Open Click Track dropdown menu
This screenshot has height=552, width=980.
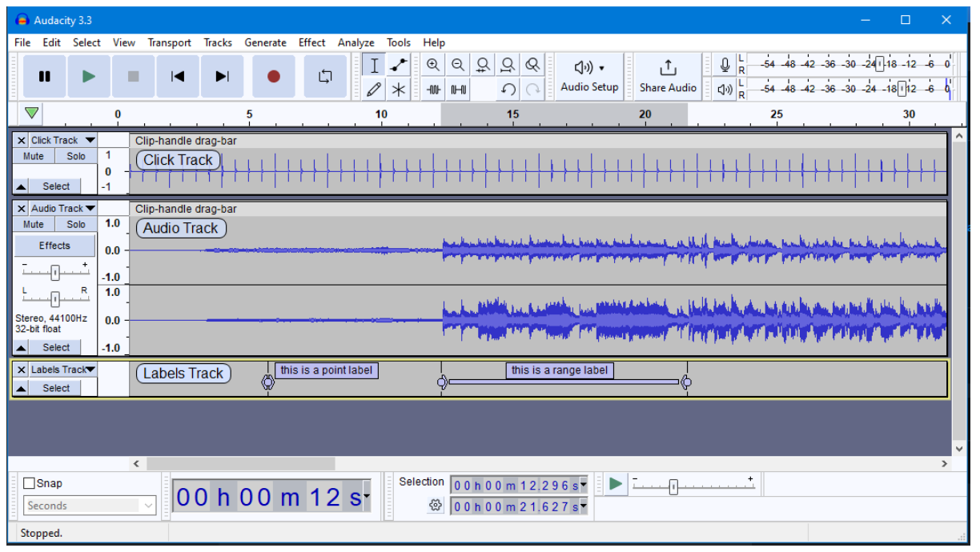[62, 141]
